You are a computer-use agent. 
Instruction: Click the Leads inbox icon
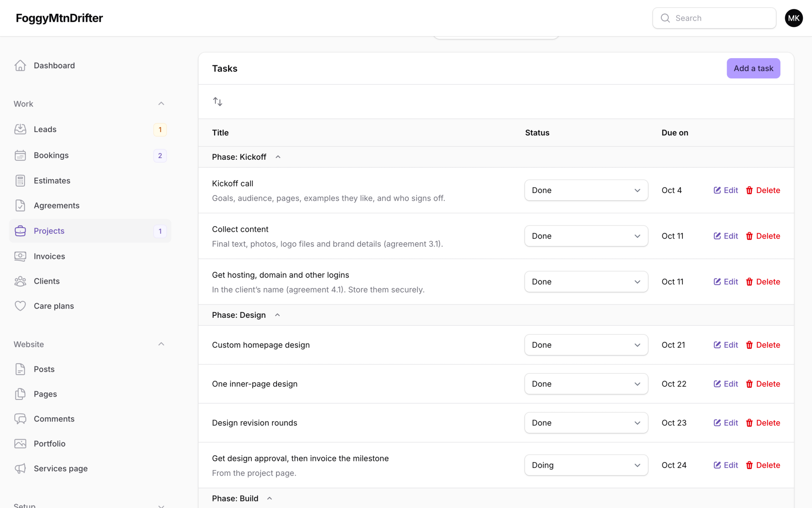point(20,129)
